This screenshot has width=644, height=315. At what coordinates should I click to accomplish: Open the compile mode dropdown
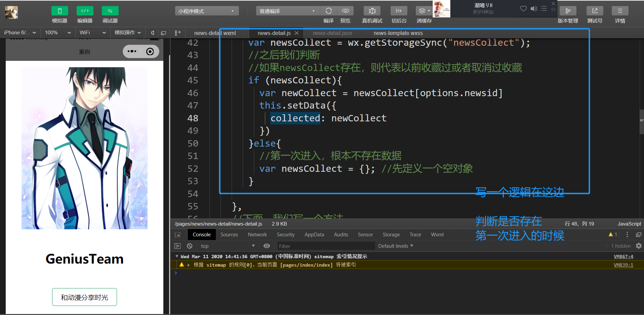tap(288, 11)
